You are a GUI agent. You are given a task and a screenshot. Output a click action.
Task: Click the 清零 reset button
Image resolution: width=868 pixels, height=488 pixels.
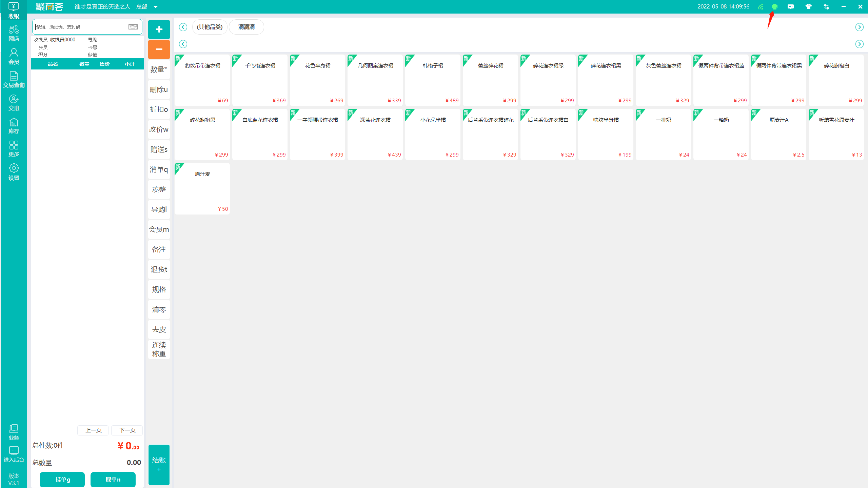pyautogui.click(x=159, y=309)
